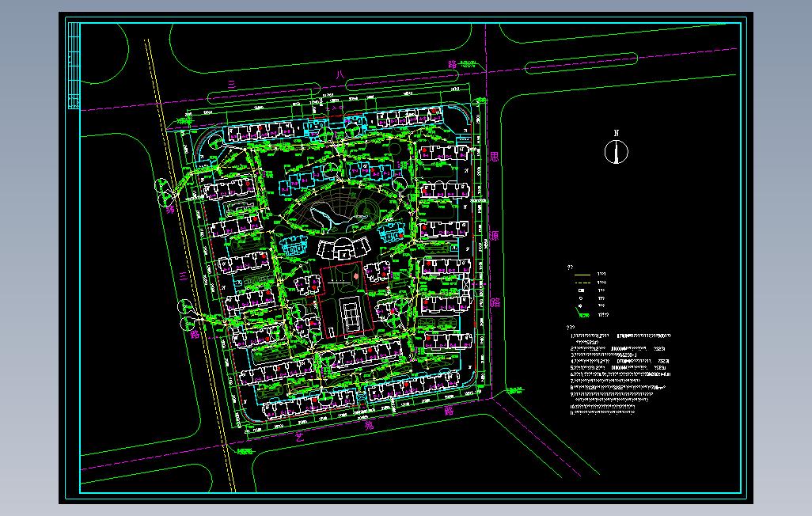Click the title block strip in the drawing frame
The height and width of the screenshot is (516, 812).
click(74, 65)
